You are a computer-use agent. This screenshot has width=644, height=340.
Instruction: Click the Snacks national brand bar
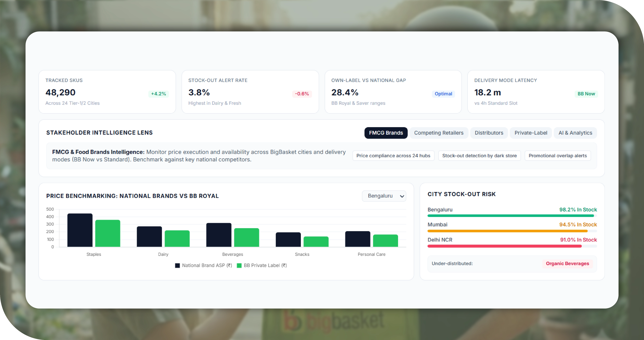pyautogui.click(x=288, y=240)
